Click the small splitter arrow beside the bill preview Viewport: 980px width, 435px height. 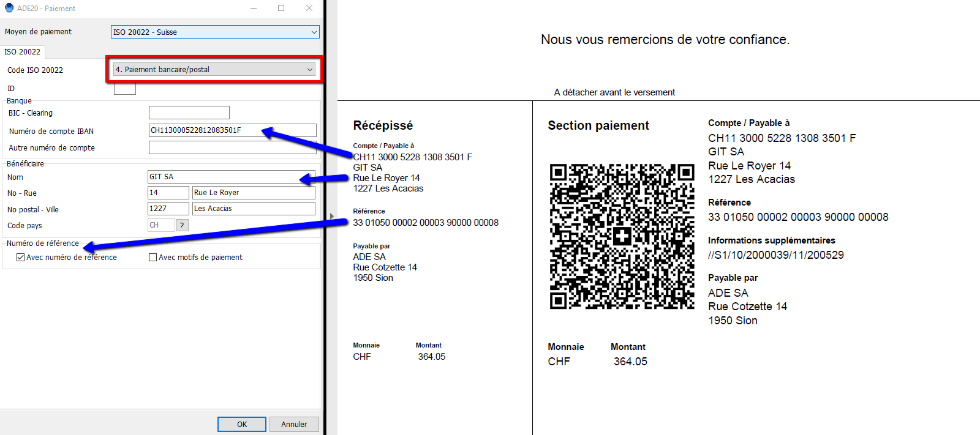coord(332,216)
